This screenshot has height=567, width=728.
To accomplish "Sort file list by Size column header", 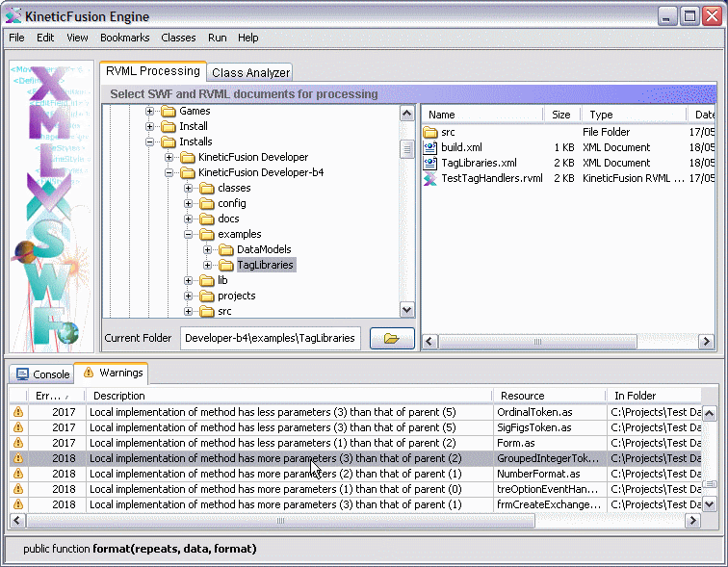I will coord(560,115).
